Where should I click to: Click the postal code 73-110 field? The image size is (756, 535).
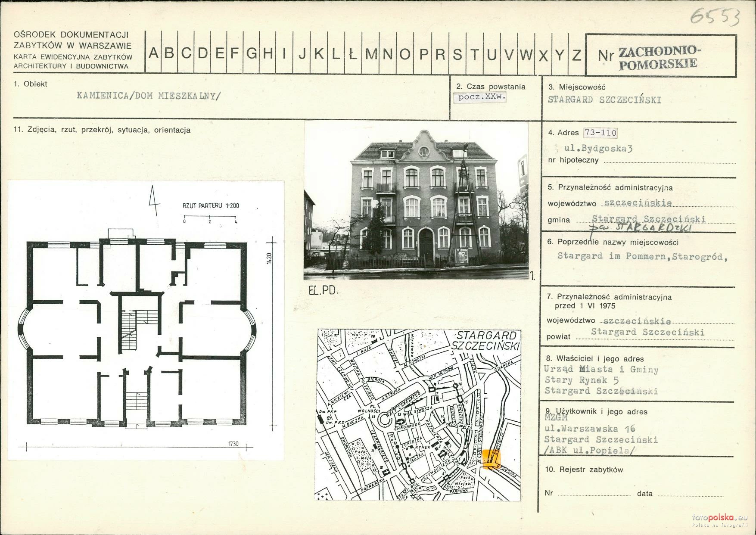[600, 133]
